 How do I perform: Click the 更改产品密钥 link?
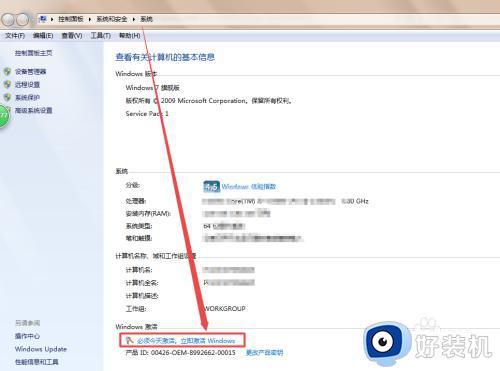tap(264, 353)
